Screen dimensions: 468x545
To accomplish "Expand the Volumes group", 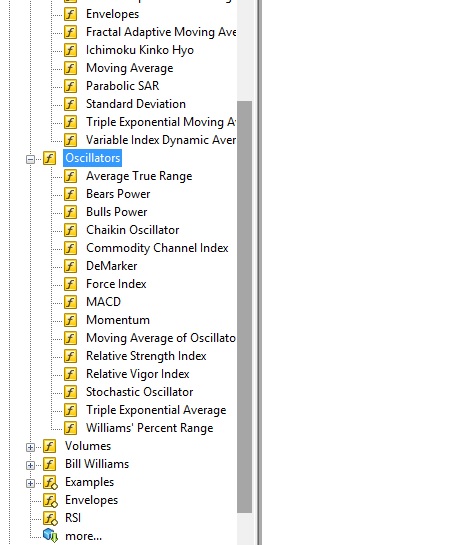I will click(31, 447).
